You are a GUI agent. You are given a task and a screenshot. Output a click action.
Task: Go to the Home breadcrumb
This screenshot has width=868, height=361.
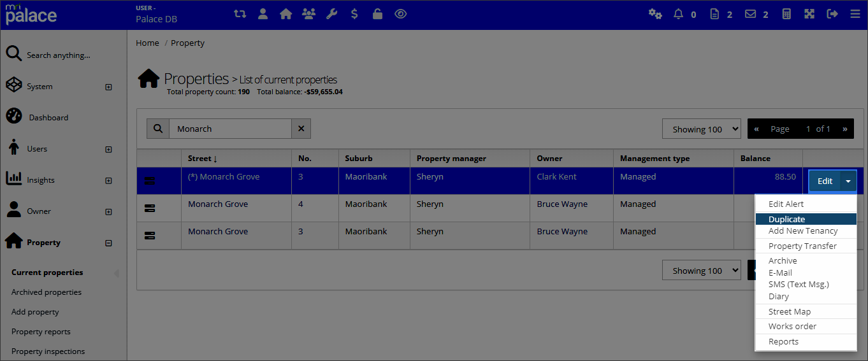pyautogui.click(x=147, y=43)
